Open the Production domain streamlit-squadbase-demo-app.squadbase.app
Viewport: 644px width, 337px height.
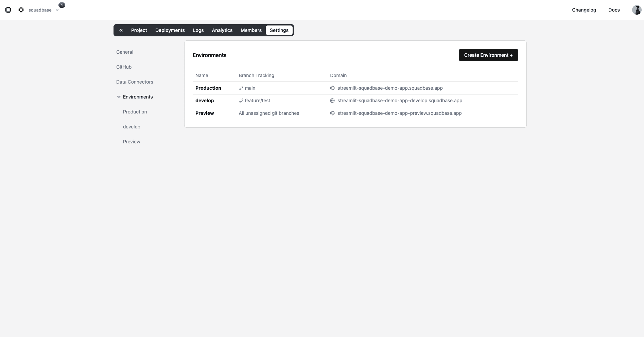(390, 88)
